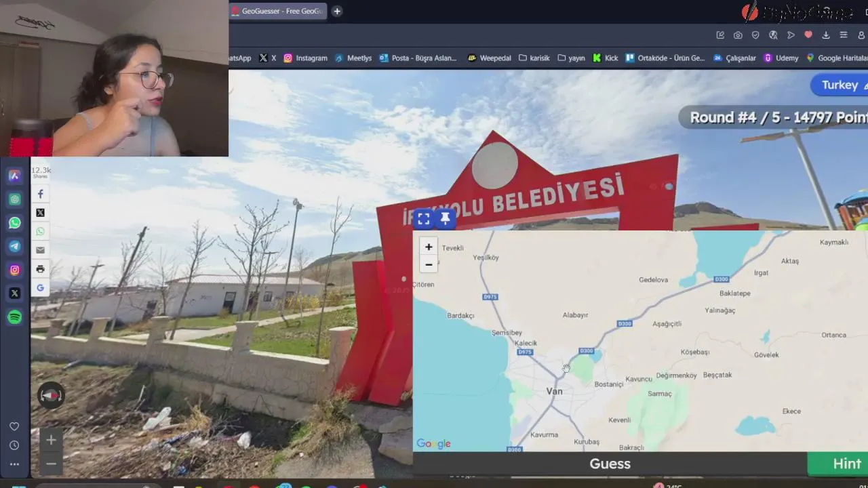This screenshot has width=868, height=488.
Task: Open snapshot edit tool in address bar
Action: click(x=720, y=35)
